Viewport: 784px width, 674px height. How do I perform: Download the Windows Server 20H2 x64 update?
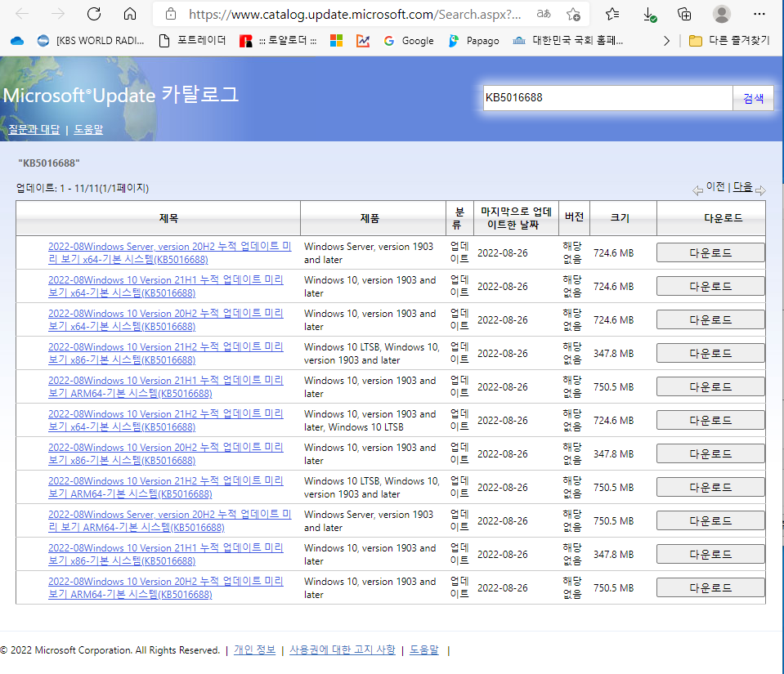coord(710,252)
